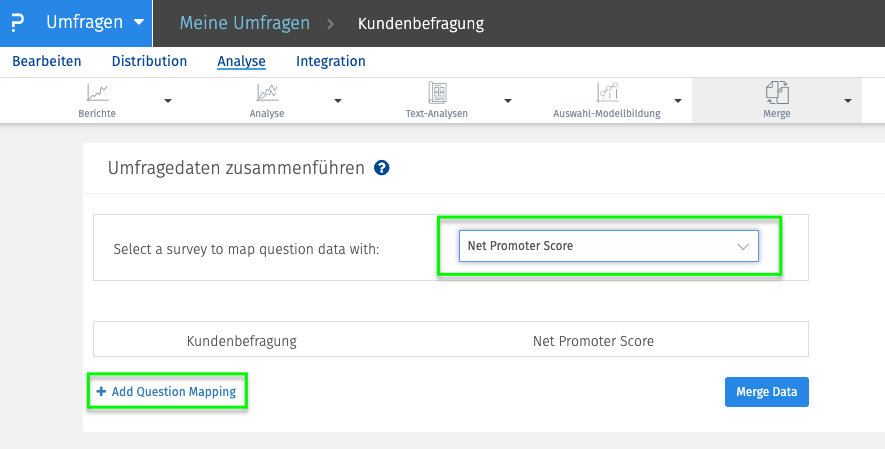Click the help question mark icon
The height and width of the screenshot is (449, 885).
381,169
